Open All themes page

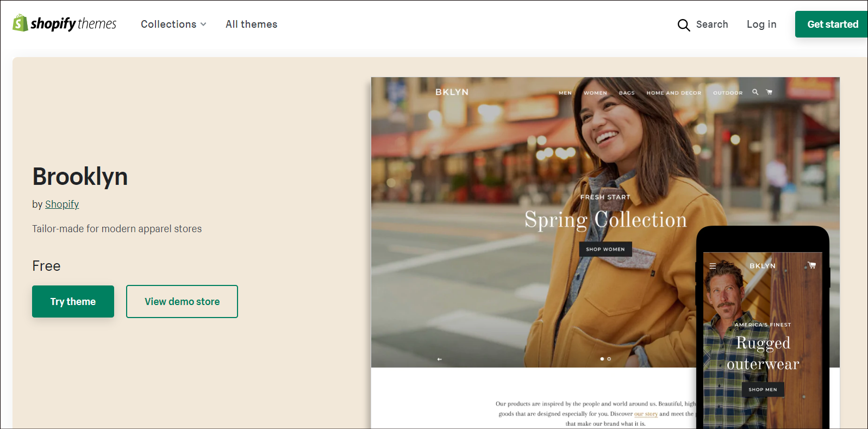(x=251, y=24)
